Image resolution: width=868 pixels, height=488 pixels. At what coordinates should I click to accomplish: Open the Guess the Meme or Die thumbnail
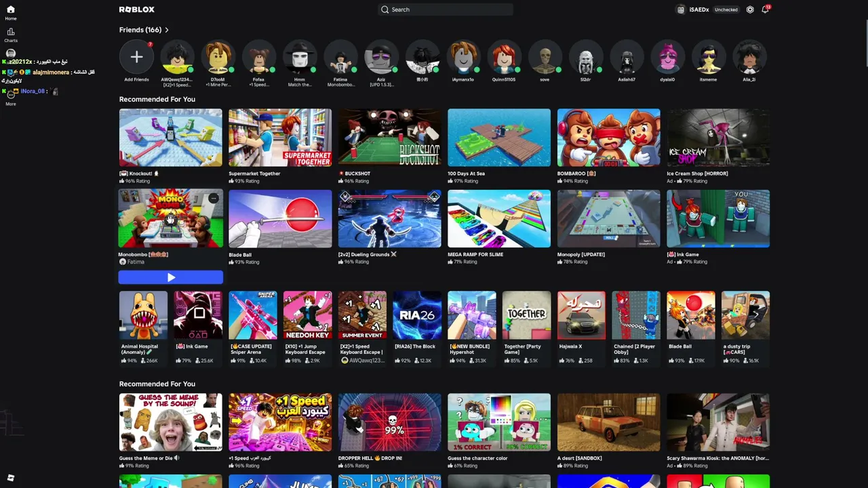point(170,422)
